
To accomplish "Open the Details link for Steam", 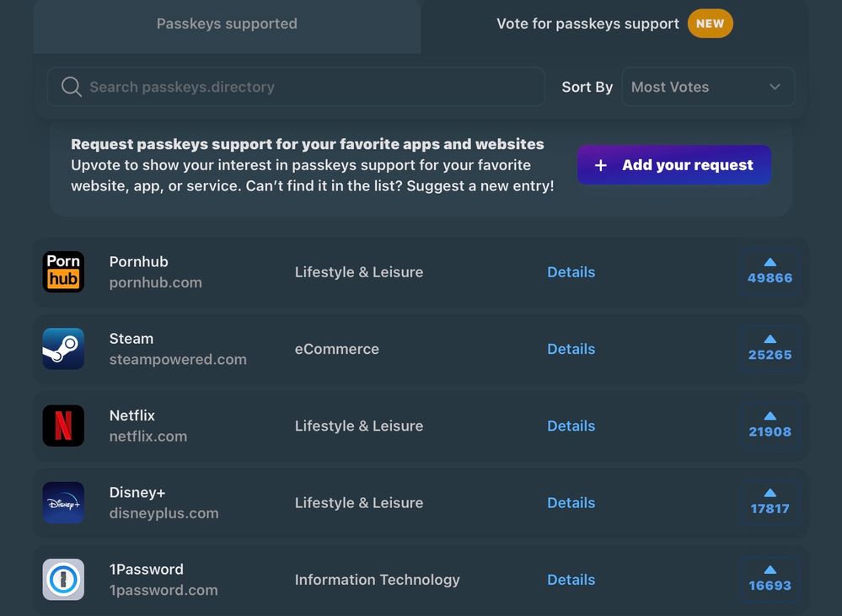I will [571, 349].
